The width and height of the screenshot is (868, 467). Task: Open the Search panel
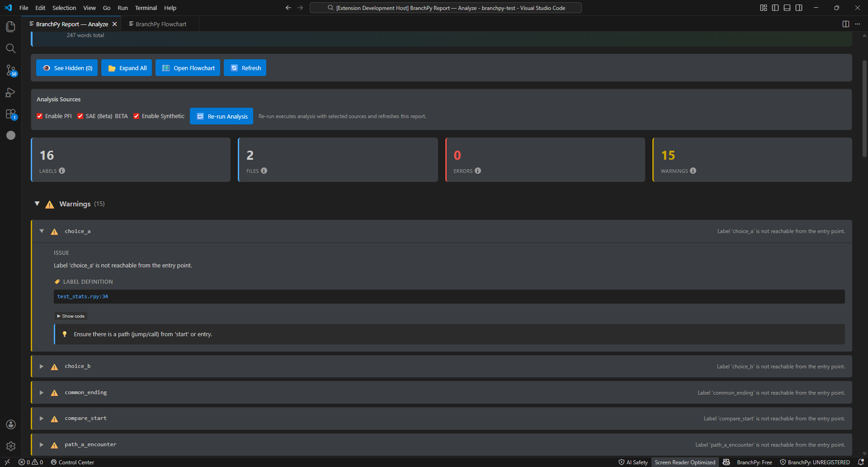click(x=11, y=48)
